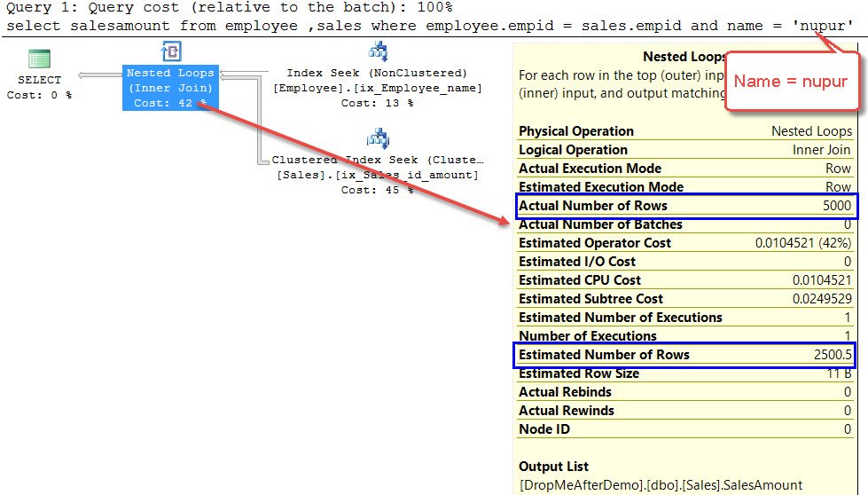Viewport: 868px width, 495px height.
Task: Click the 'Physical Operation' property row
Action: pos(685,131)
